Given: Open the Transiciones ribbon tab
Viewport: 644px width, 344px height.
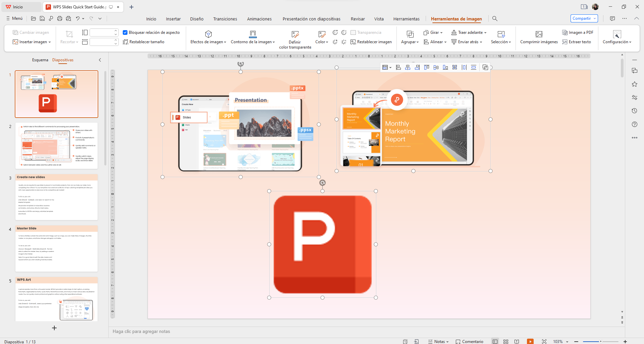Looking at the screenshot, I should click(x=225, y=19).
